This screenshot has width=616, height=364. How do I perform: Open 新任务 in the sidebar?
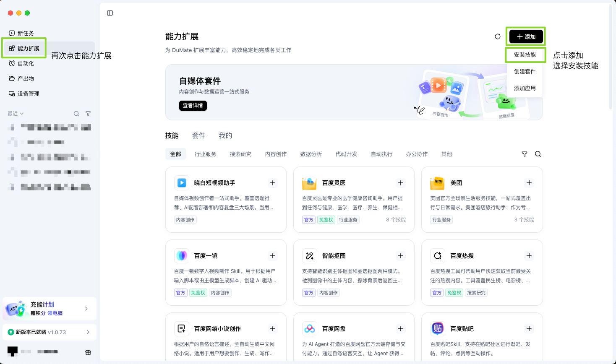tap(50, 33)
